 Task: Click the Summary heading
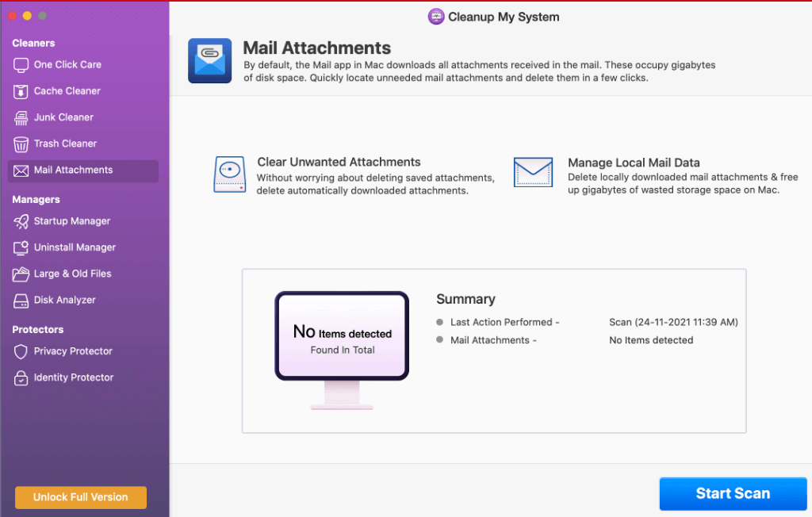(465, 300)
